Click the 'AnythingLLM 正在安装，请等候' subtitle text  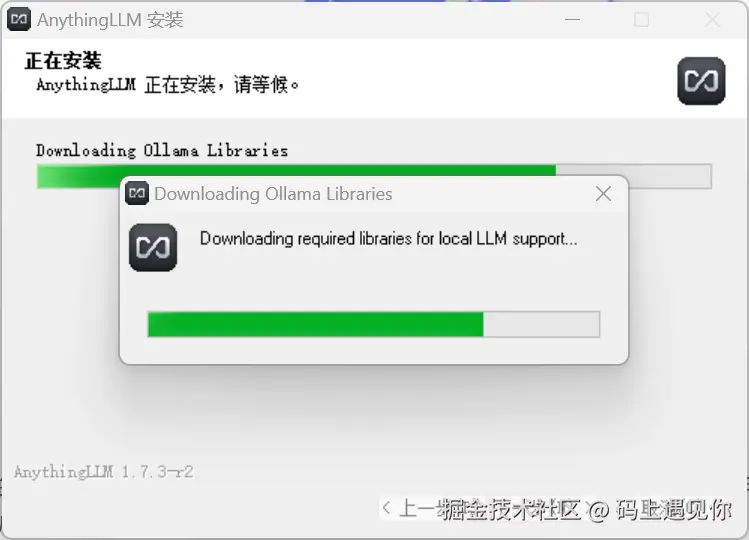(x=168, y=85)
